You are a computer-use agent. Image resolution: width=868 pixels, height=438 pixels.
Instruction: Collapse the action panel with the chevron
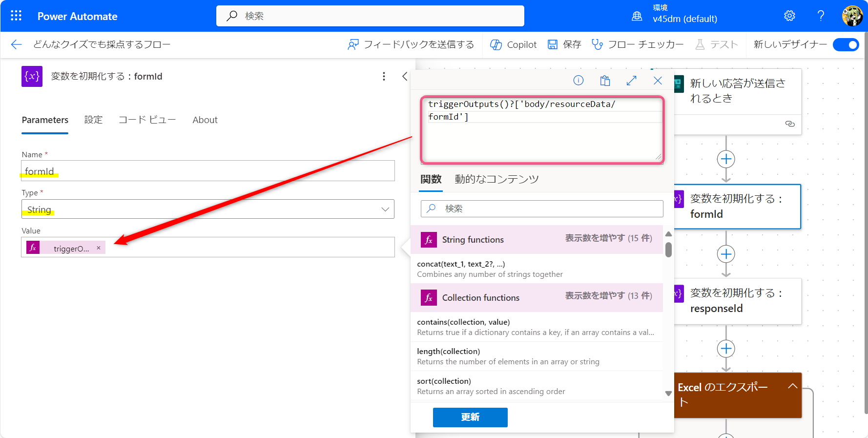404,76
